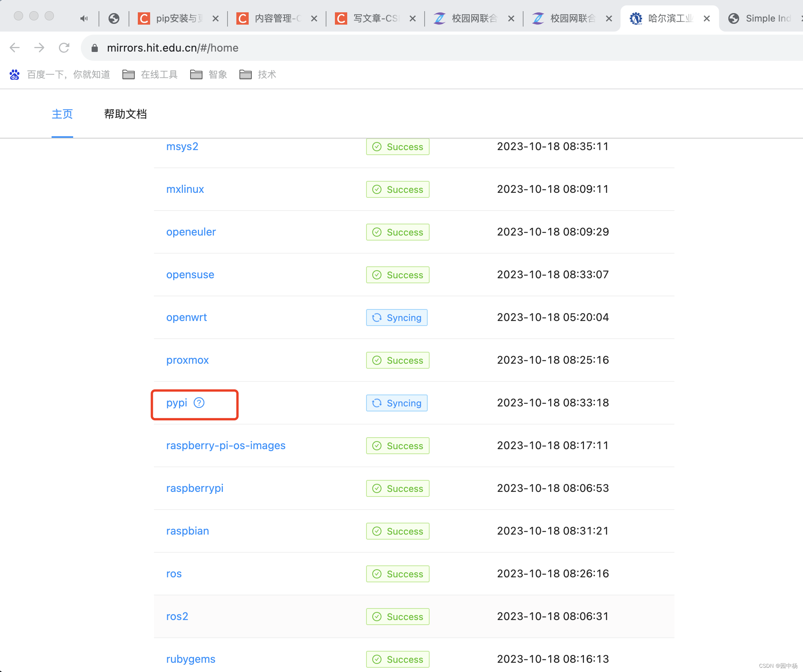Open the rubygems mirror link
This screenshot has width=803, height=672.
coord(191,659)
